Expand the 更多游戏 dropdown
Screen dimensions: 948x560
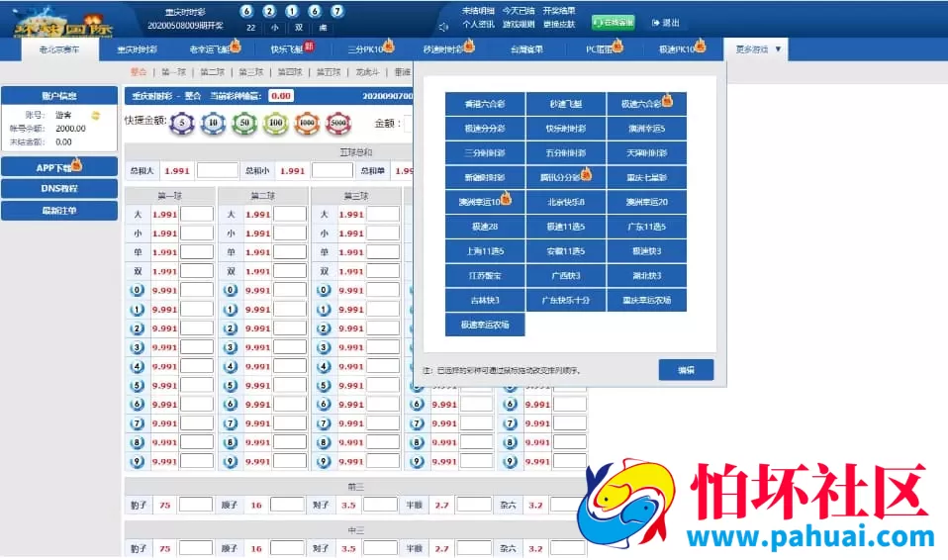(758, 49)
